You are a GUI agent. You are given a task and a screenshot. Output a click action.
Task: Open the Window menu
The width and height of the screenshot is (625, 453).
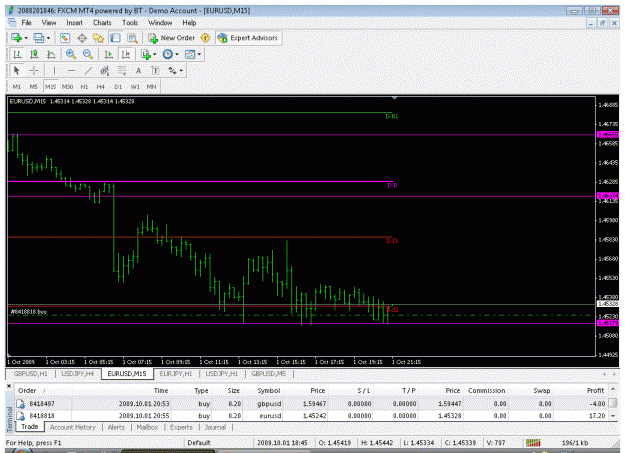coord(160,23)
